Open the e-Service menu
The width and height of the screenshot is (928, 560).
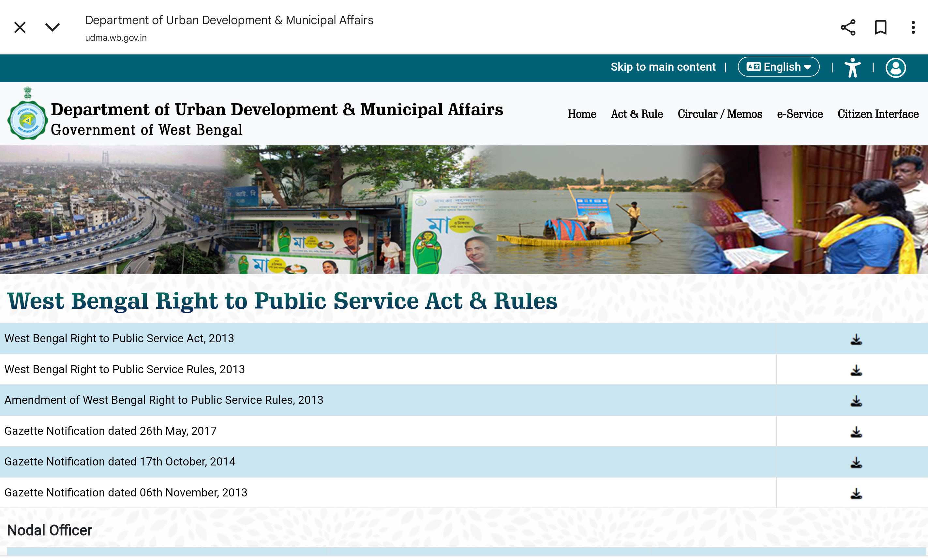[x=800, y=114]
